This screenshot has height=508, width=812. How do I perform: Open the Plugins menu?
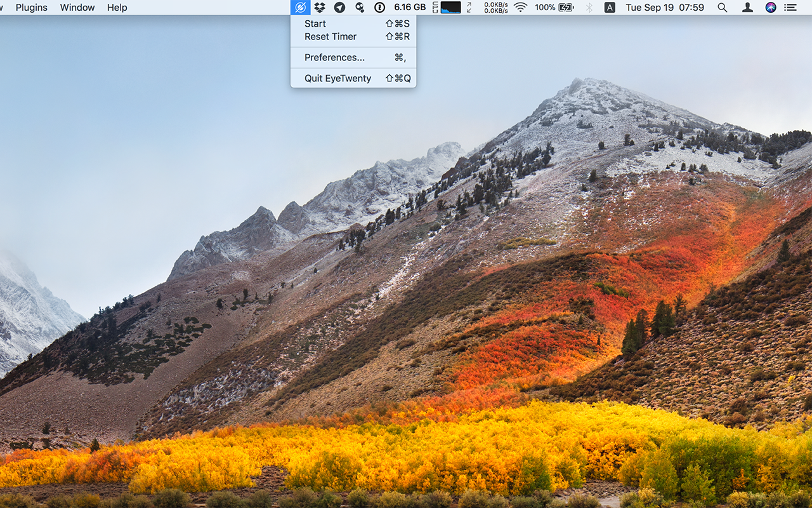tap(32, 8)
